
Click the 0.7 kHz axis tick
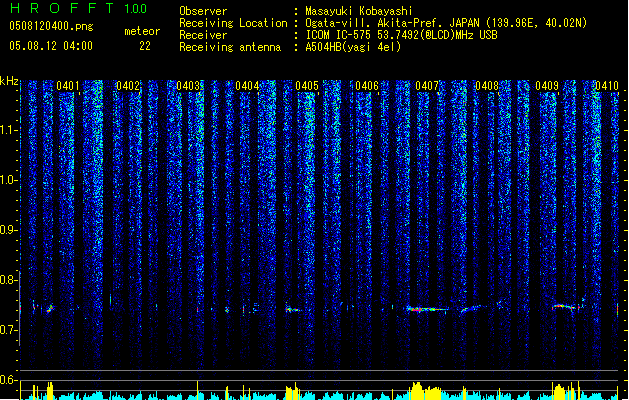pyautogui.click(x=9, y=330)
